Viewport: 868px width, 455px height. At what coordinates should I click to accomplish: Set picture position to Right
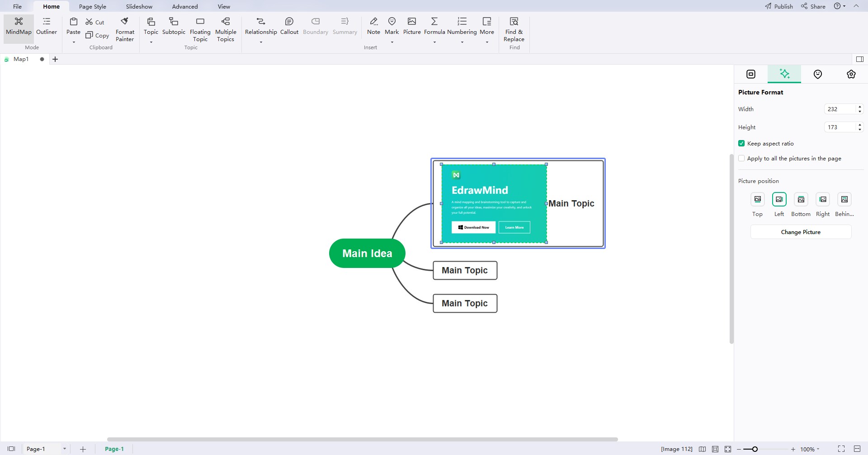tap(823, 199)
